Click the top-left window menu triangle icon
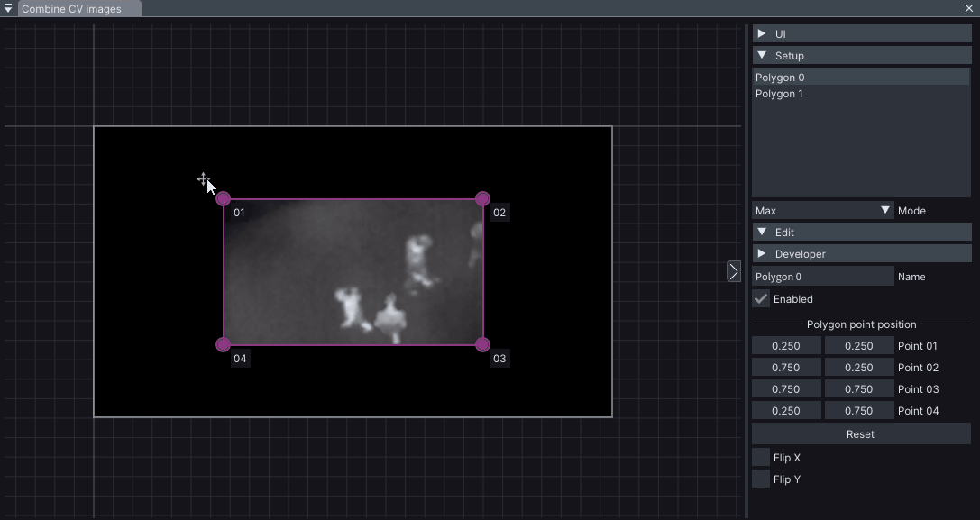980x520 pixels. coord(8,8)
